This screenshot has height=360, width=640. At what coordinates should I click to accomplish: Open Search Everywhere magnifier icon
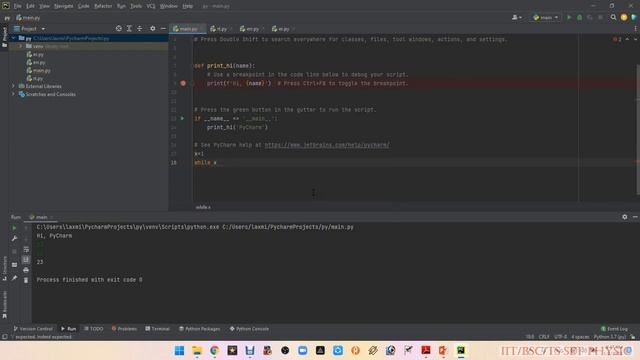tap(613, 18)
